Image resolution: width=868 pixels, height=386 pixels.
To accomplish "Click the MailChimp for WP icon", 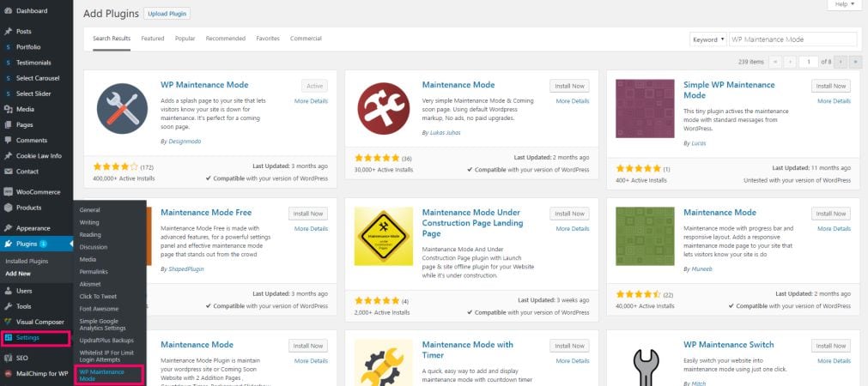I will (8, 373).
